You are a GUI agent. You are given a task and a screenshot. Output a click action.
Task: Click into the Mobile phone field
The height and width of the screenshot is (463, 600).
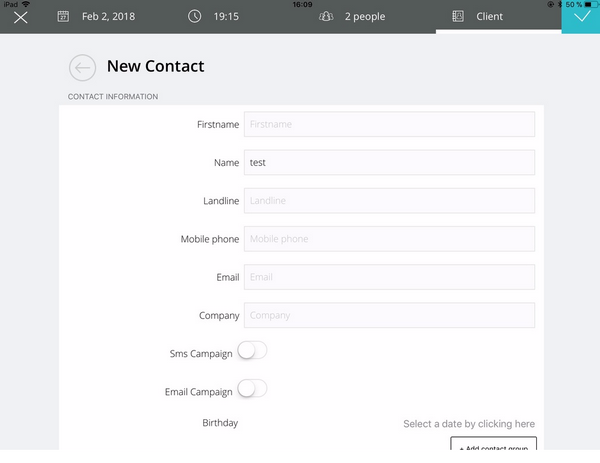(x=389, y=239)
